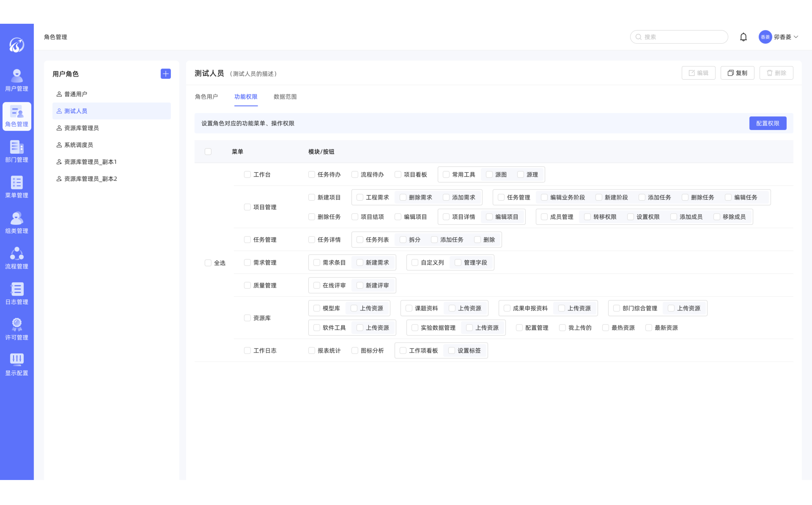Enable the 移除成员 permission
The image size is (812, 505).
tap(716, 217)
